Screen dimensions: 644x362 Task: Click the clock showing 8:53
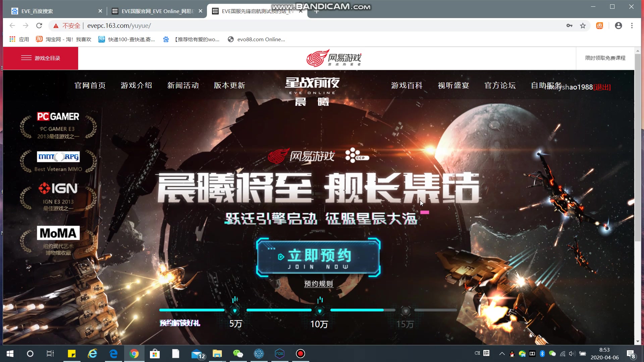pos(604,350)
